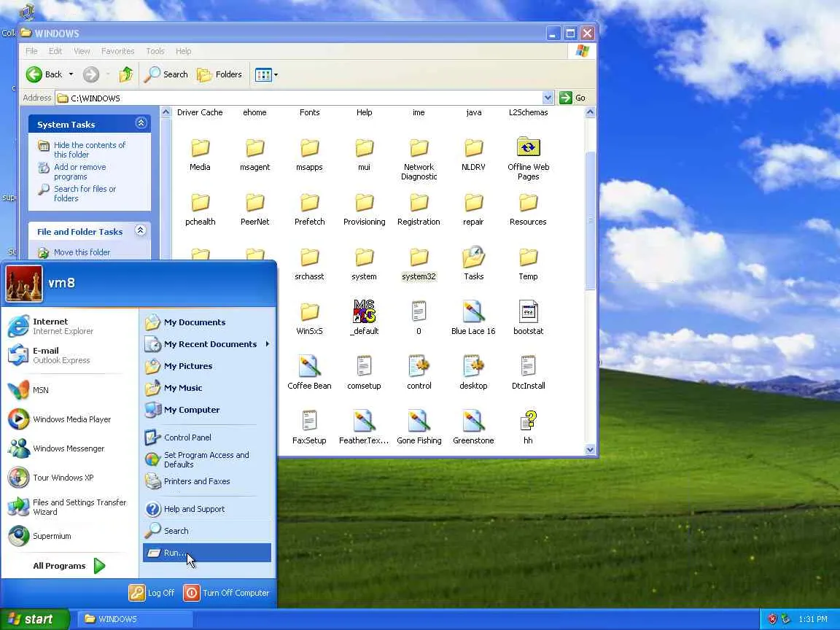
Task: Open the View menu
Action: 82,51
